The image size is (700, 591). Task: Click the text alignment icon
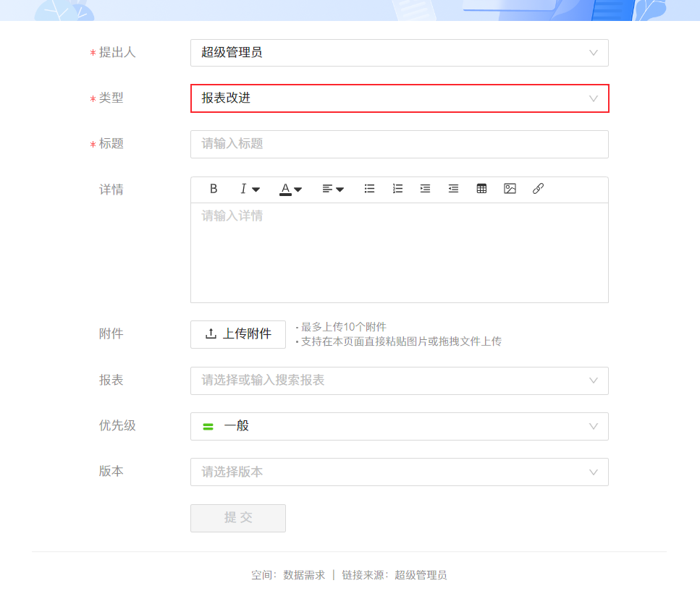click(327, 189)
